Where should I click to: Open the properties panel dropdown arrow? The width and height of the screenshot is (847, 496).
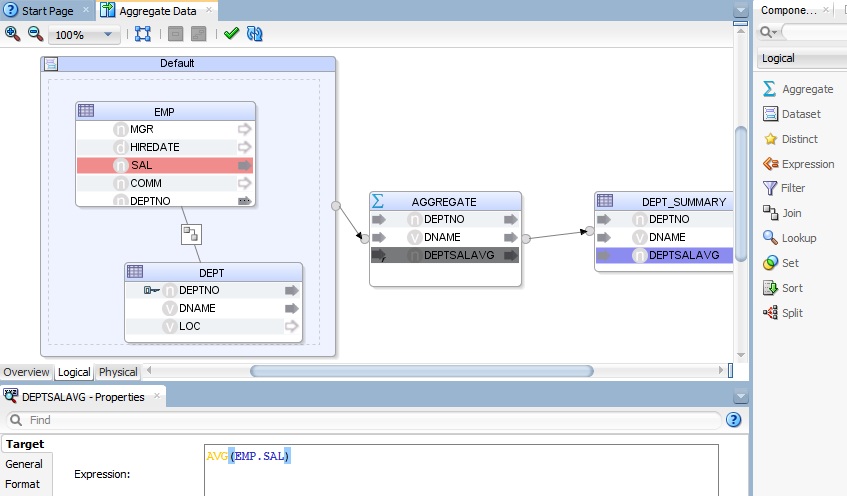click(x=741, y=397)
